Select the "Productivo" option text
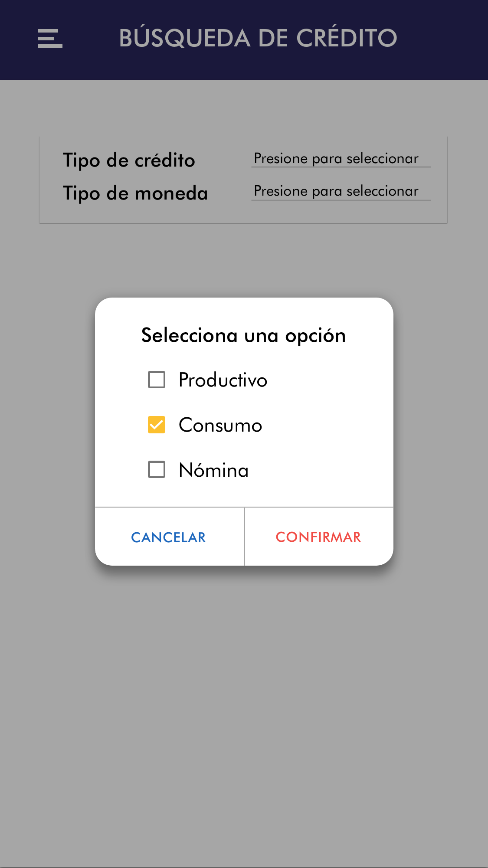The image size is (488, 868). coord(223,380)
